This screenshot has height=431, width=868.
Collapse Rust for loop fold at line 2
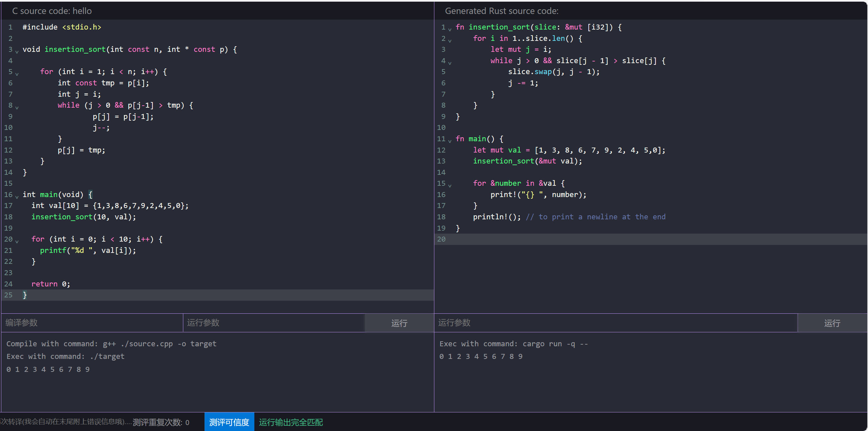click(450, 40)
